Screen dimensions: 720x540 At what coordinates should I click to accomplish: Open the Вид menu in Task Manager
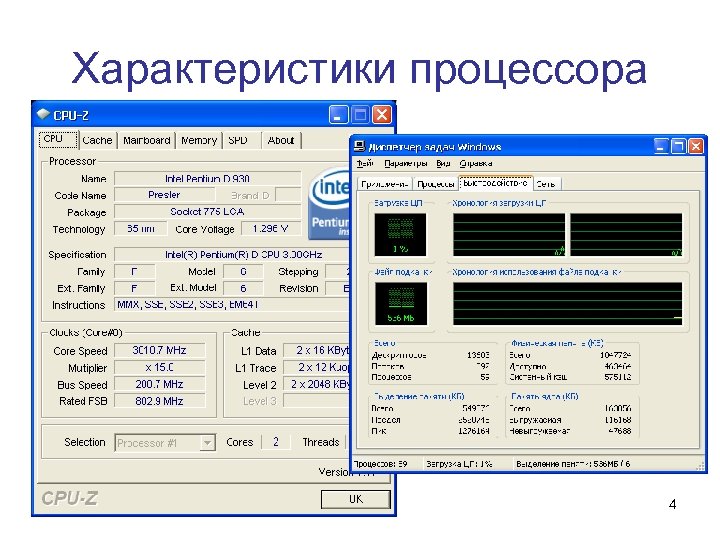click(x=443, y=163)
